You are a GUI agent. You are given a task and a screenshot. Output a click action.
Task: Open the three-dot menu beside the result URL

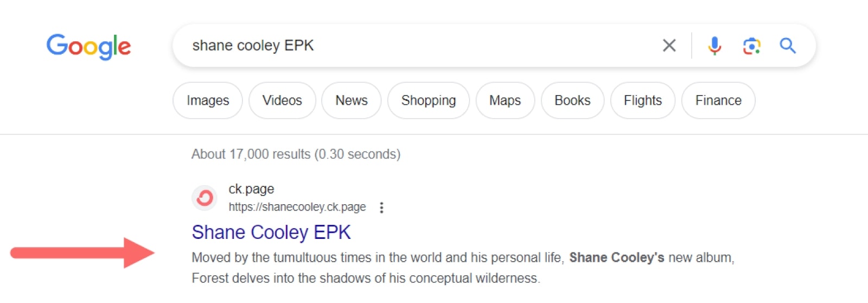pyautogui.click(x=381, y=207)
